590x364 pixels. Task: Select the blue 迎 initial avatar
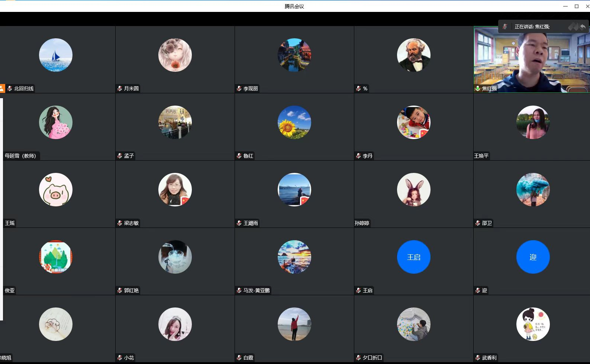533,257
